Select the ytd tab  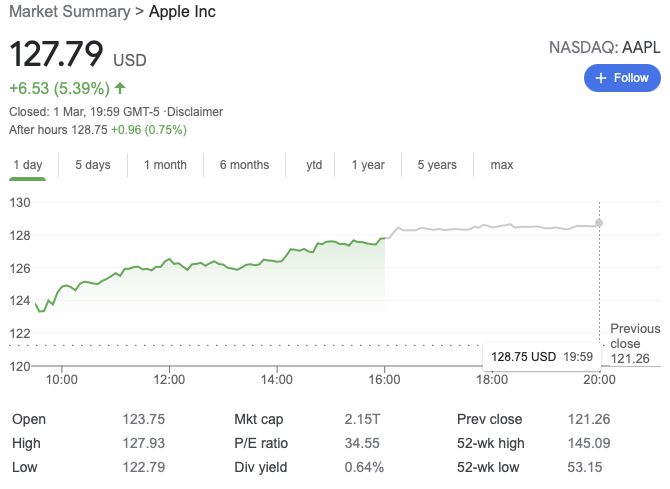[x=314, y=165]
